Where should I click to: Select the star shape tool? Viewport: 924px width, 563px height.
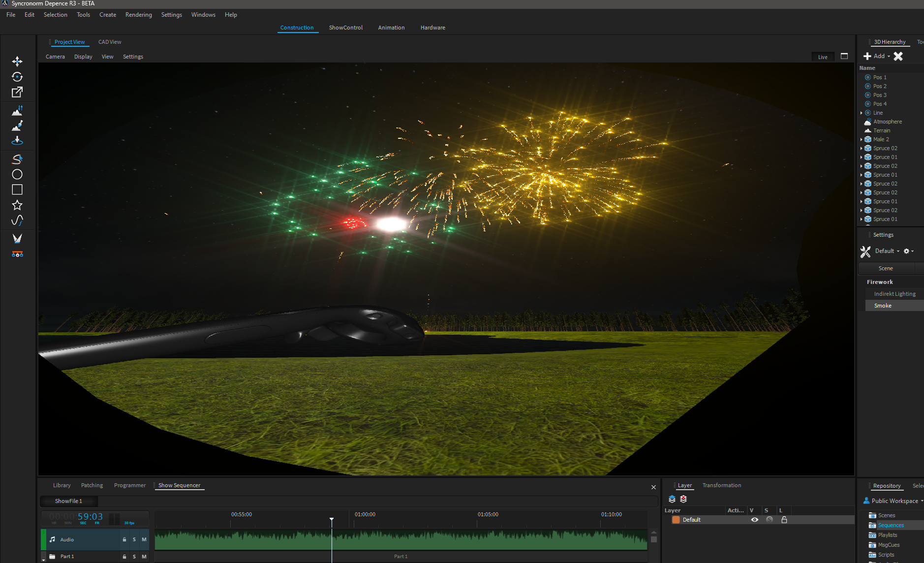click(17, 205)
